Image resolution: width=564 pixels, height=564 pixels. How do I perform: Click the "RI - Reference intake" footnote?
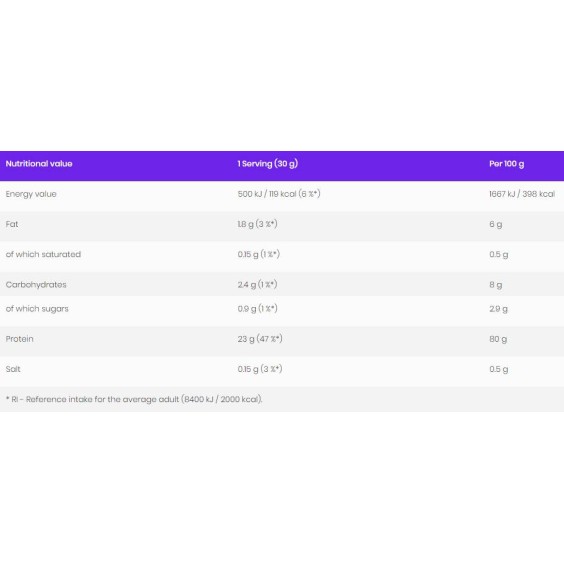[134, 399]
